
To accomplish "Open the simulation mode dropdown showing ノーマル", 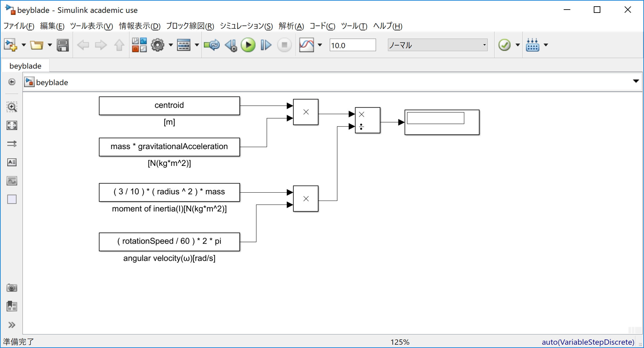I will (x=437, y=45).
